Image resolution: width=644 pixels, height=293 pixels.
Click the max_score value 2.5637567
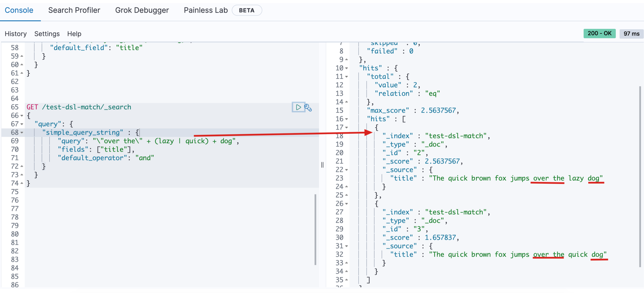click(x=439, y=111)
